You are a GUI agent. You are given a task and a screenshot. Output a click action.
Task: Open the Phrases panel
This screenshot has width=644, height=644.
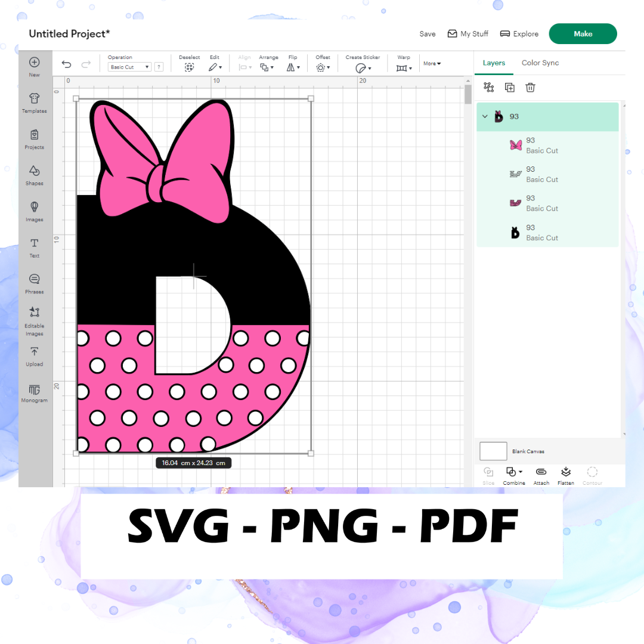[35, 284]
